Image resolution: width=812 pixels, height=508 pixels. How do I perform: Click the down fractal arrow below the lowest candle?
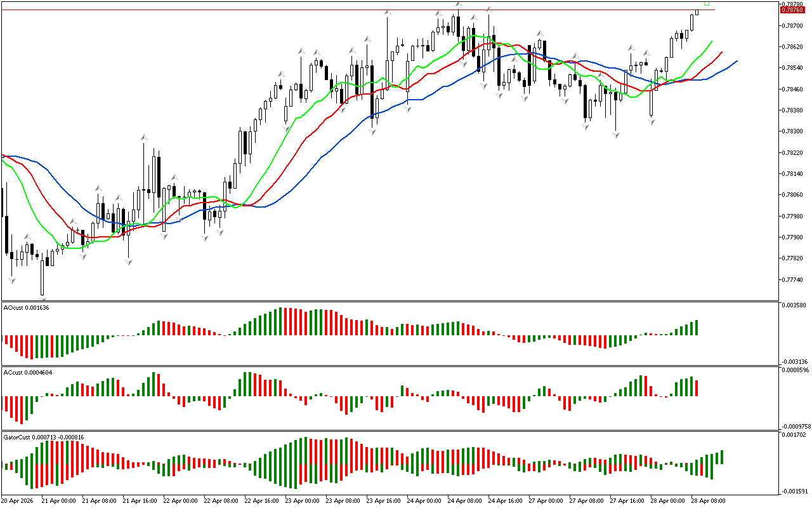(43, 299)
